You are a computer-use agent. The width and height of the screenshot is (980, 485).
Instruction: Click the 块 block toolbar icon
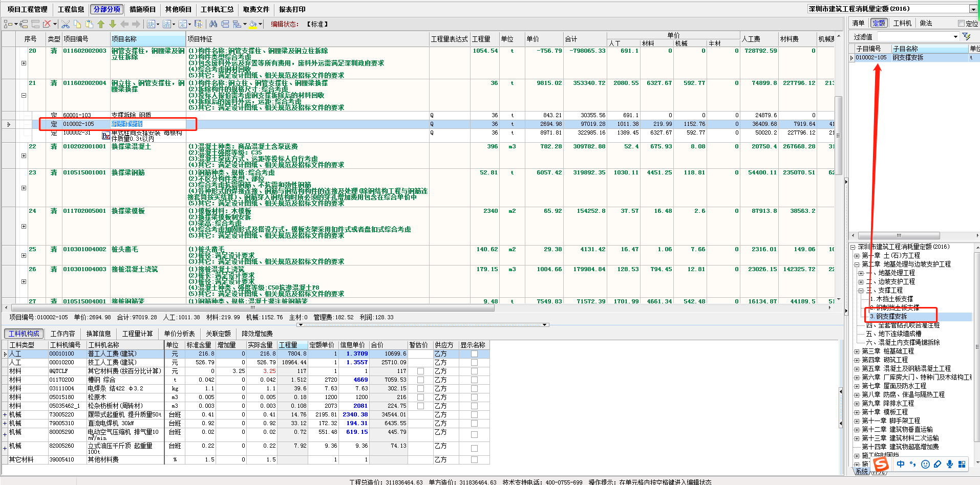click(151, 24)
